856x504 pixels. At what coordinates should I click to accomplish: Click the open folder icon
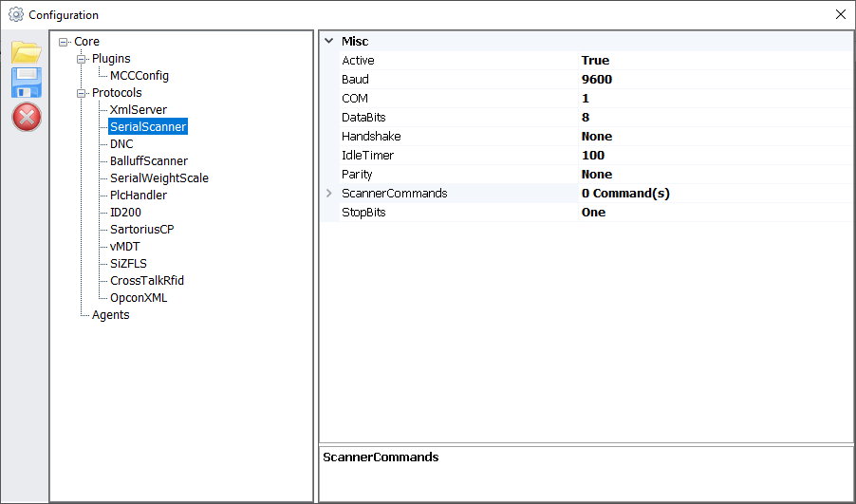[26, 51]
